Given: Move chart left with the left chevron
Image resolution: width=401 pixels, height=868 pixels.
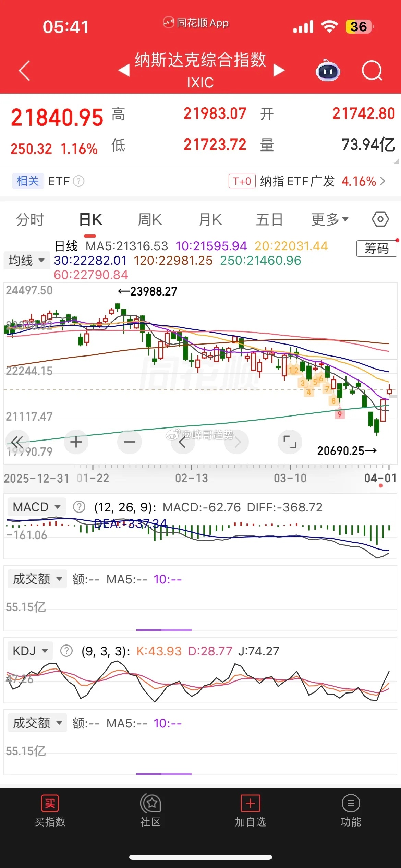Looking at the screenshot, I should click(183, 442).
